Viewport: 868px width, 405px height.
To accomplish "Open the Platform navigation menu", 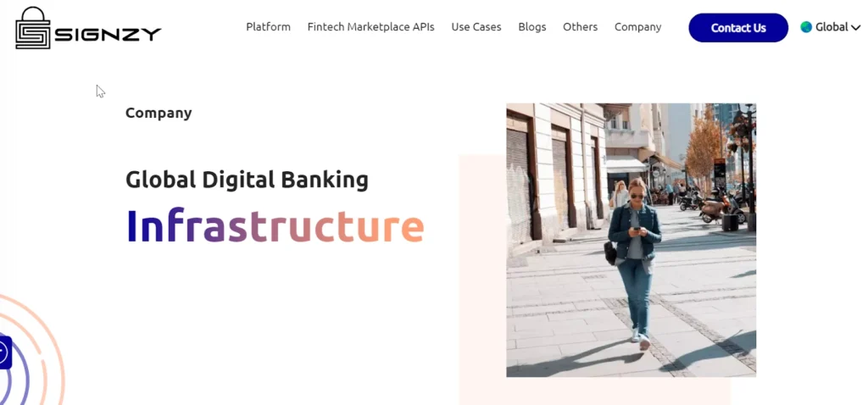I will tap(269, 27).
